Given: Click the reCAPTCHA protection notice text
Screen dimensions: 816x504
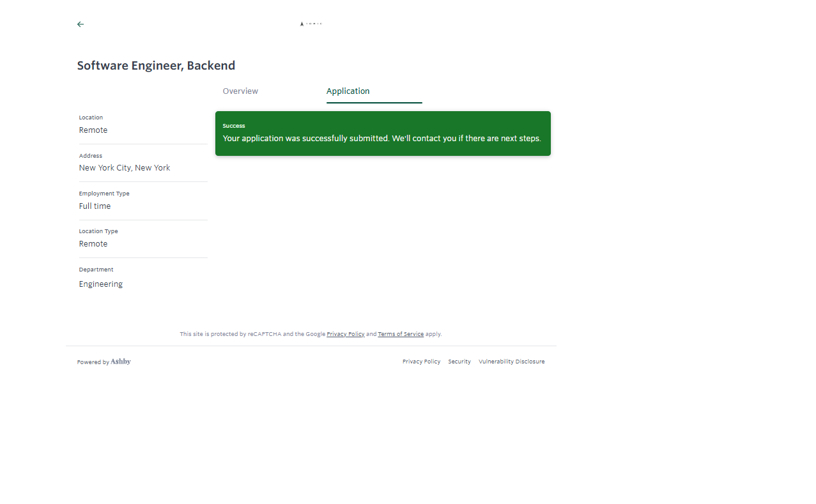Looking at the screenshot, I should tap(252, 334).
